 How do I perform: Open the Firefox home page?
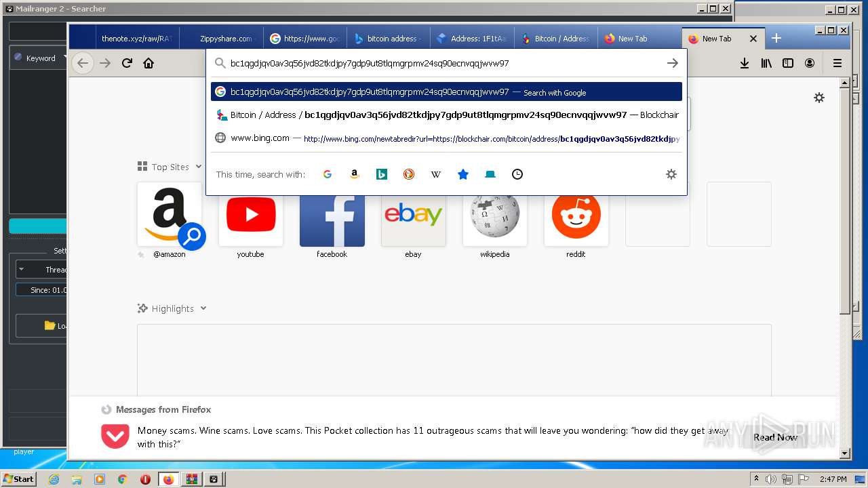pyautogui.click(x=149, y=63)
